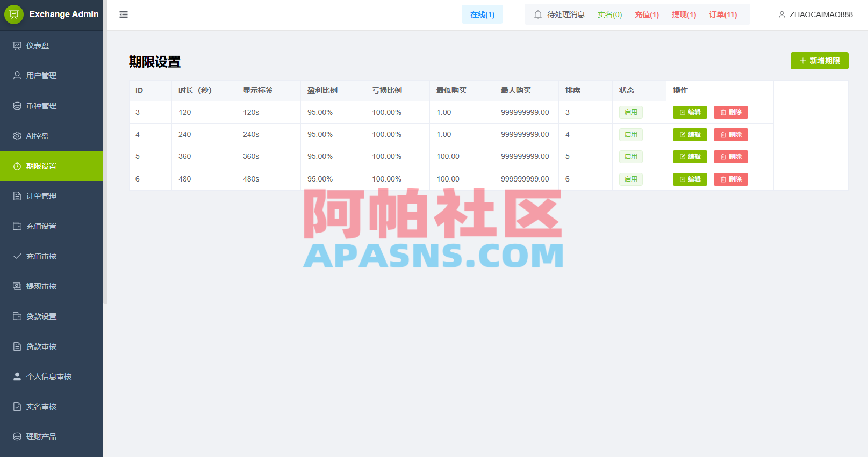Screen dimensions: 868x457
Task: Select 订单管理 in the sidebar
Action: pyautogui.click(x=52, y=196)
